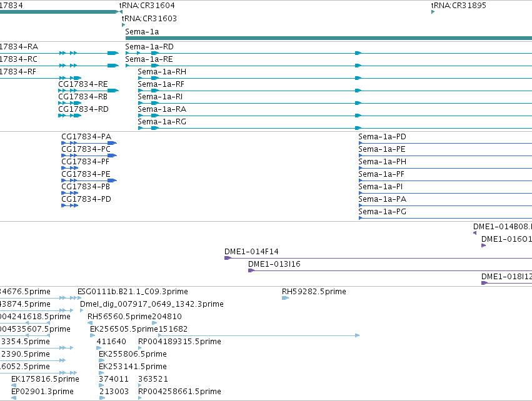Select the EK256505.5prime EST label
Image resolution: width=532 pixels, height=401 pixels.
coord(124,329)
